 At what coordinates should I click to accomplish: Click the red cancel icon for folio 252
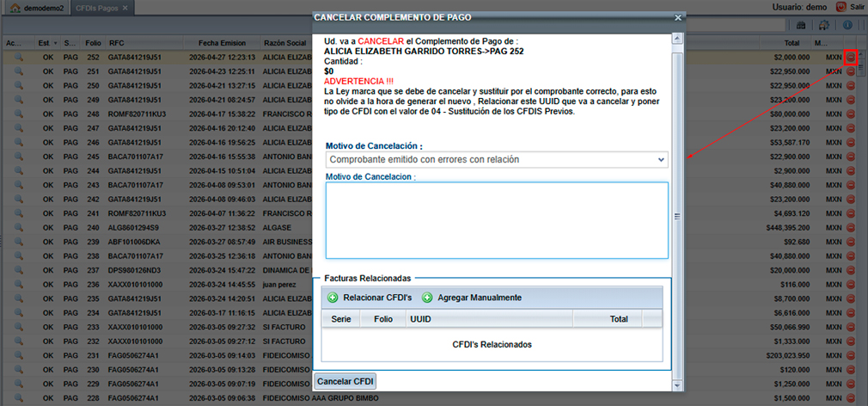(851, 58)
